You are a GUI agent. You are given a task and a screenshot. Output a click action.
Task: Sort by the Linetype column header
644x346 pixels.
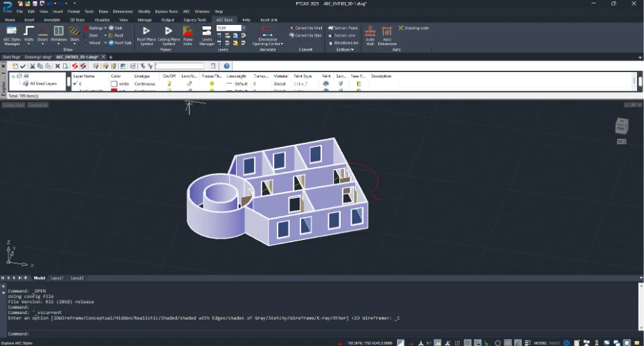click(142, 76)
